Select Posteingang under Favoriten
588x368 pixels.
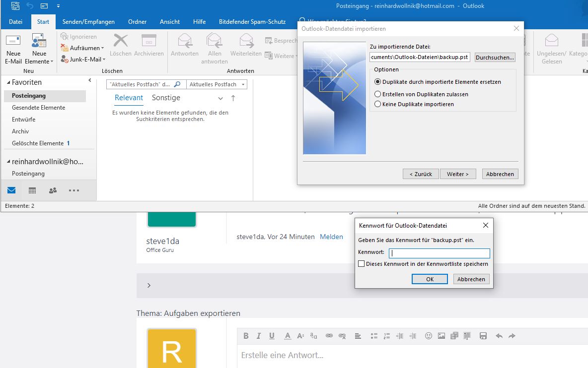pyautogui.click(x=45, y=96)
